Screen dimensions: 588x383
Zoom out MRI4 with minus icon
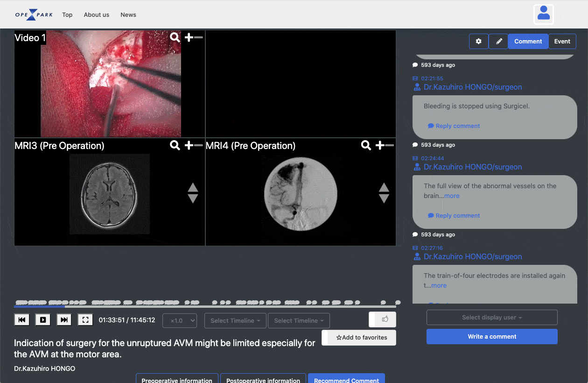[x=390, y=145]
